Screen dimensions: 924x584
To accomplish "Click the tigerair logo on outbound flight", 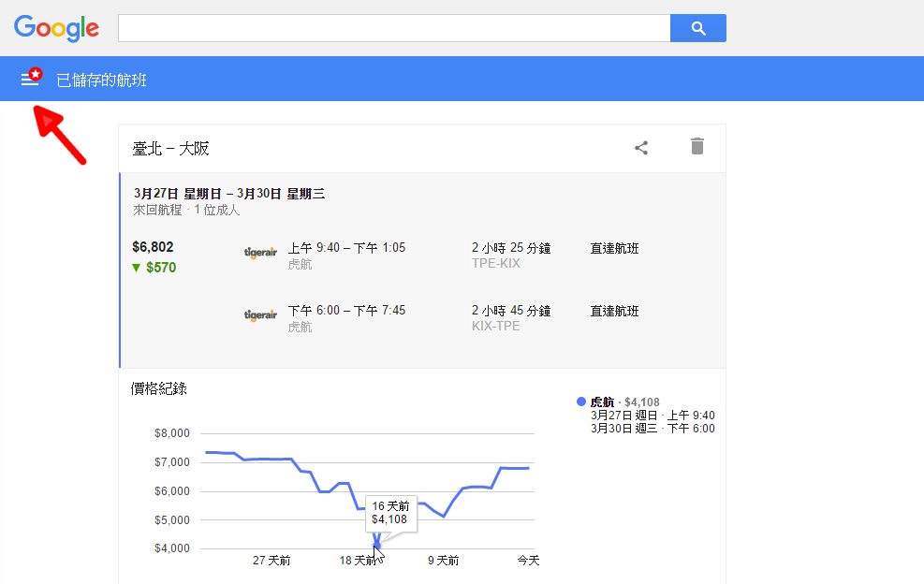I will tap(260, 253).
